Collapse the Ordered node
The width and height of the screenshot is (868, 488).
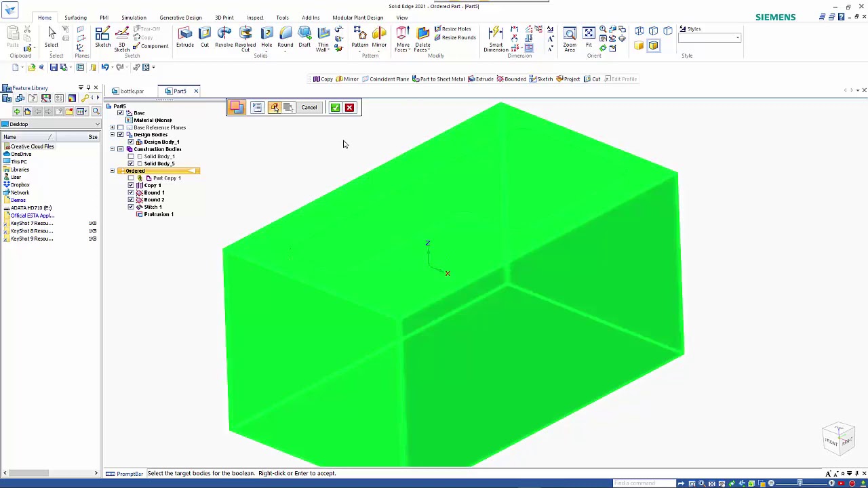[x=113, y=171]
